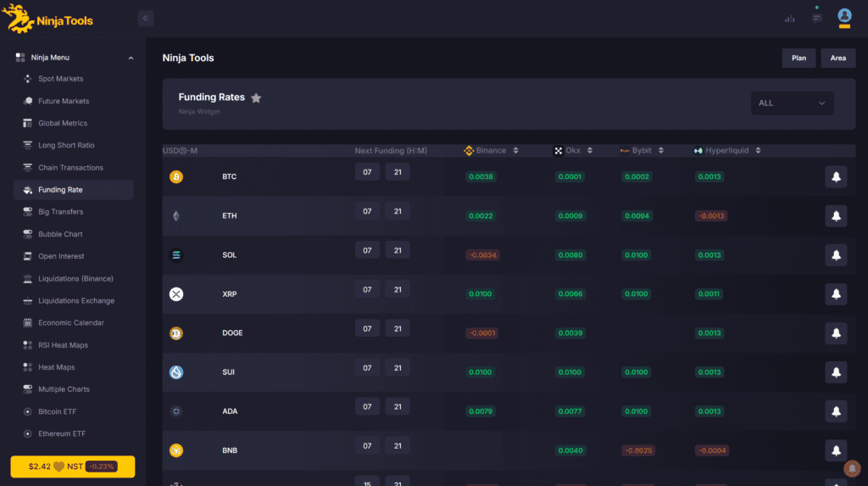Click the Plan button

coord(798,59)
